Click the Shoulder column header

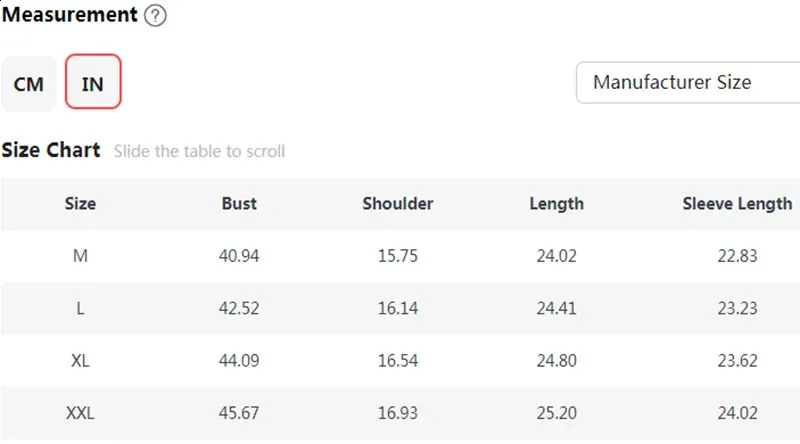397,204
